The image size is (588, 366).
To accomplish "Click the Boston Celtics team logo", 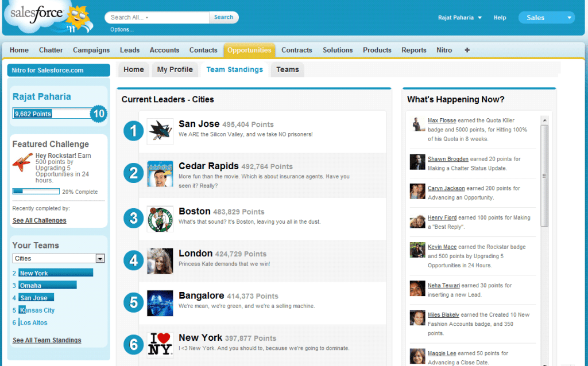I will point(160,219).
